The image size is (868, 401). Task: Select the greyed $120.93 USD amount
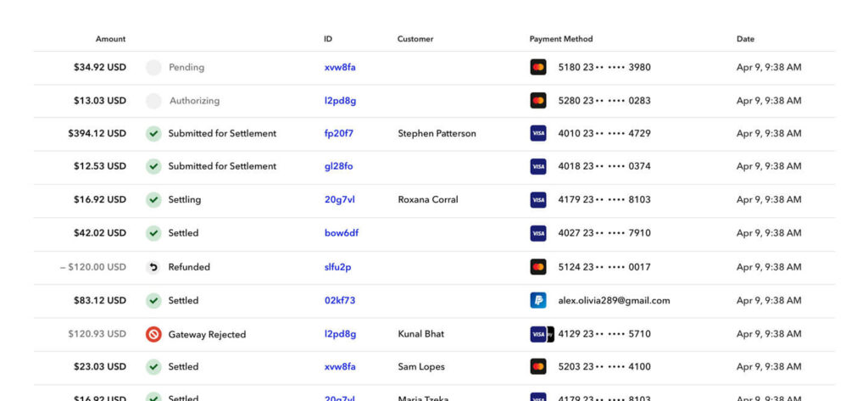(97, 334)
